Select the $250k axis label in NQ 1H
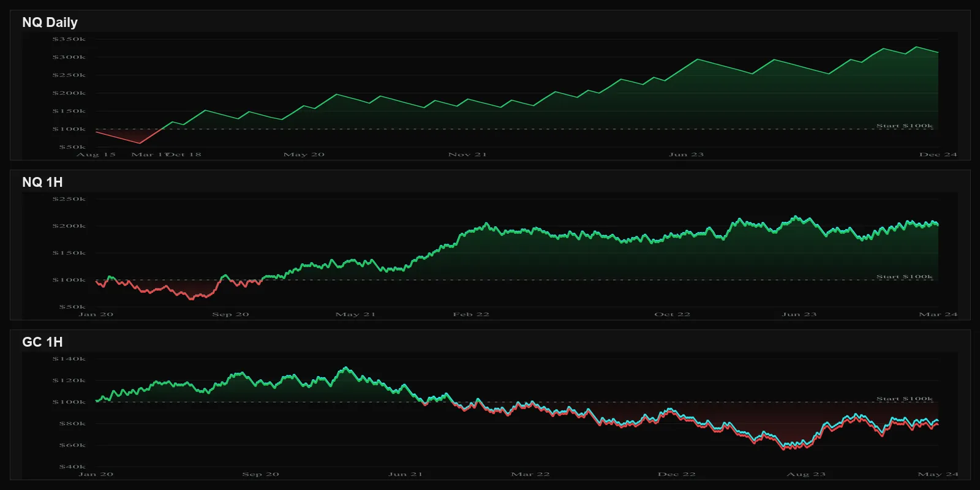Image resolution: width=980 pixels, height=490 pixels. click(69, 199)
